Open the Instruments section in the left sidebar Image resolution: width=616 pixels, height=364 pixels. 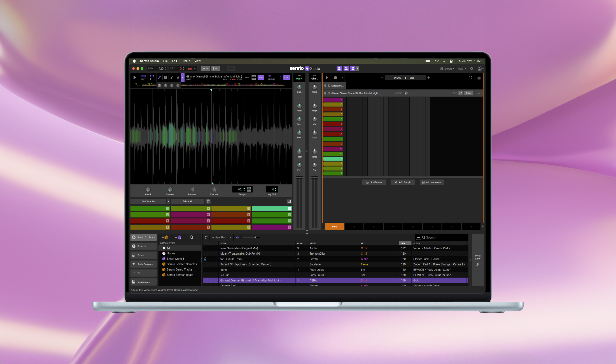[143, 282]
